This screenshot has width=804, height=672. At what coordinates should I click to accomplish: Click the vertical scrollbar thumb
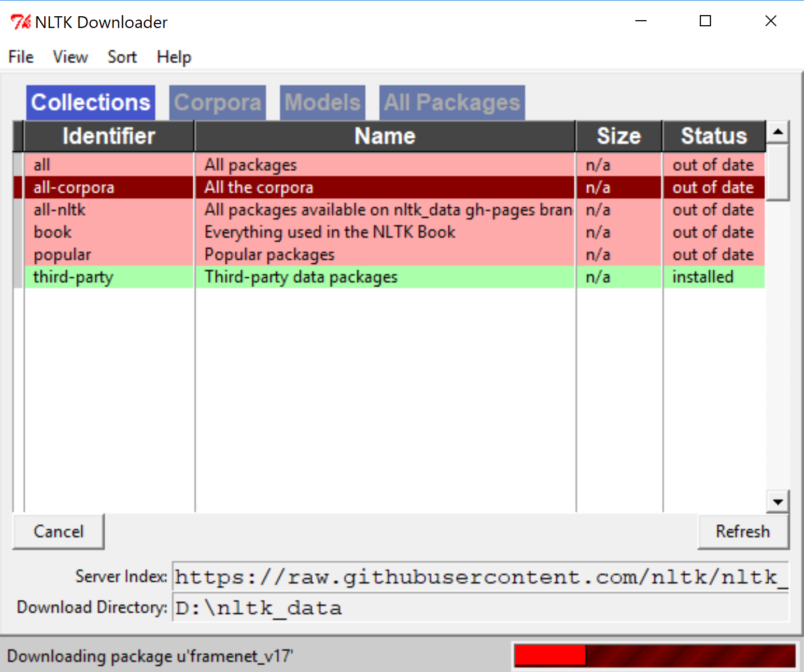[x=778, y=172]
